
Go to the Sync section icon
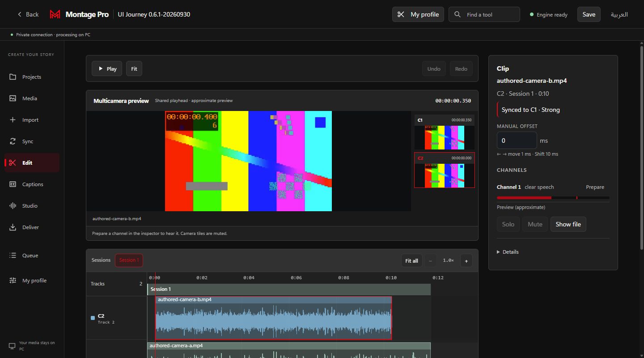click(13, 141)
